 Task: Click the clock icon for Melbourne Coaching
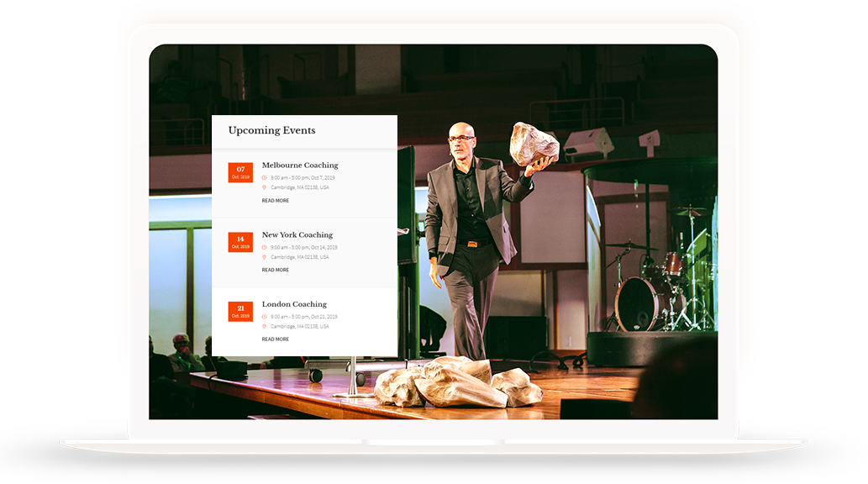265,176
